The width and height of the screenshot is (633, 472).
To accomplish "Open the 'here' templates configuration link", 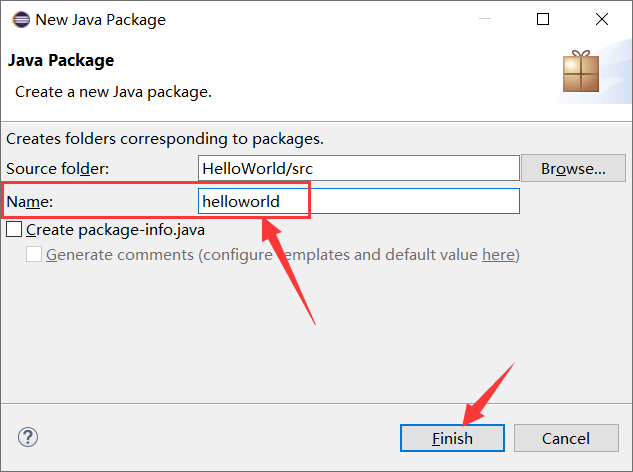I will pos(498,254).
